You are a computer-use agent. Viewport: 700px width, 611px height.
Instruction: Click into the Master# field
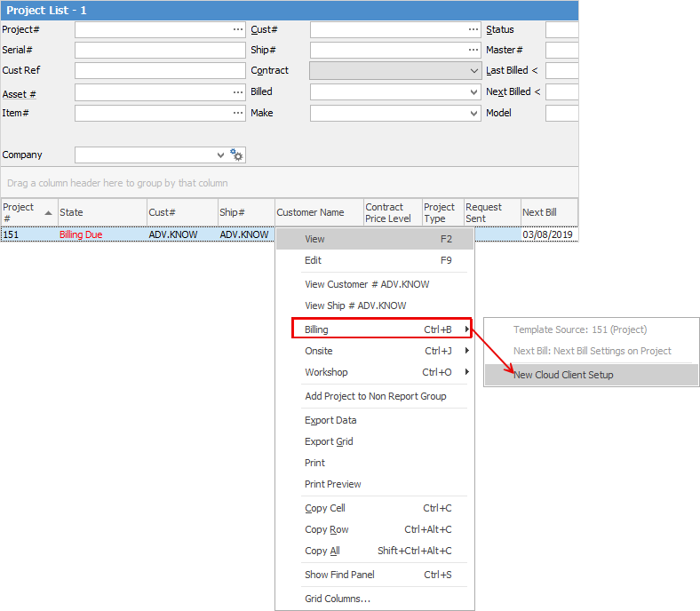pyautogui.click(x=561, y=50)
